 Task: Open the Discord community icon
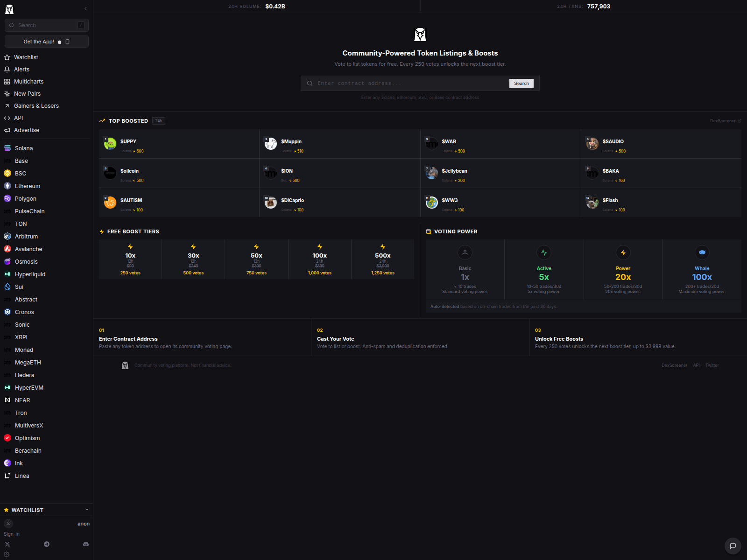86,544
